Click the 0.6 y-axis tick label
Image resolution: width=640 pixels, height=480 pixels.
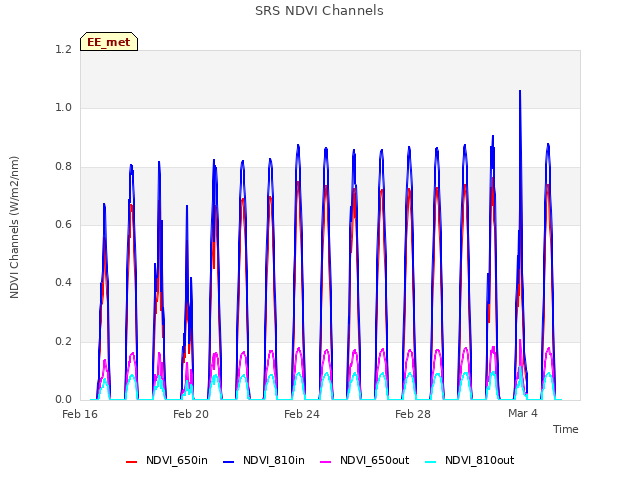click(x=63, y=224)
